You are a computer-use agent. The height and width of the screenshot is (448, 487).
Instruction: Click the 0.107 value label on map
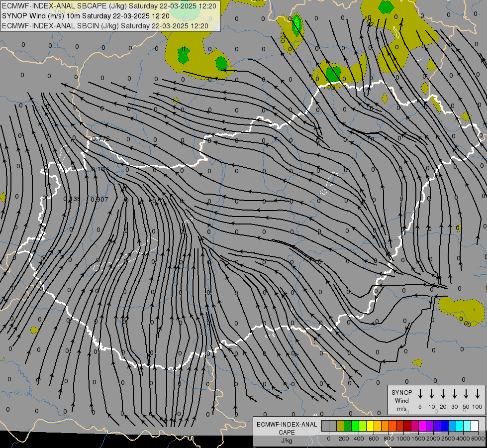click(100, 169)
